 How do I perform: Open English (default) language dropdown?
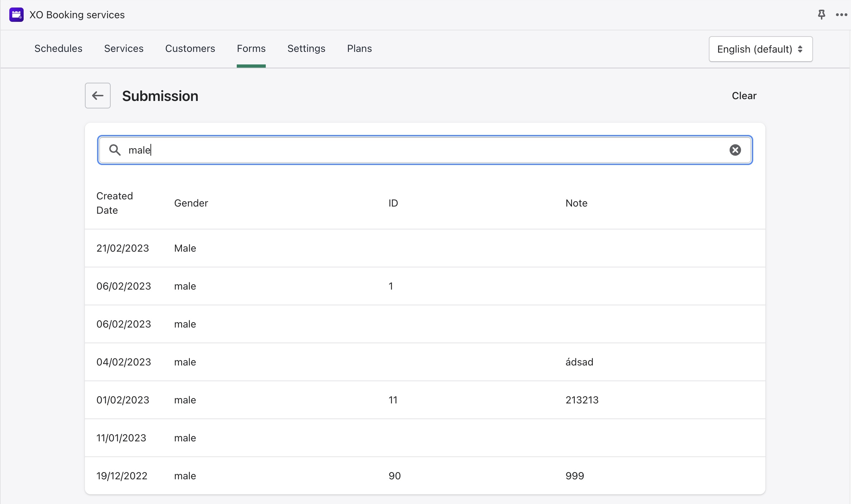click(760, 49)
